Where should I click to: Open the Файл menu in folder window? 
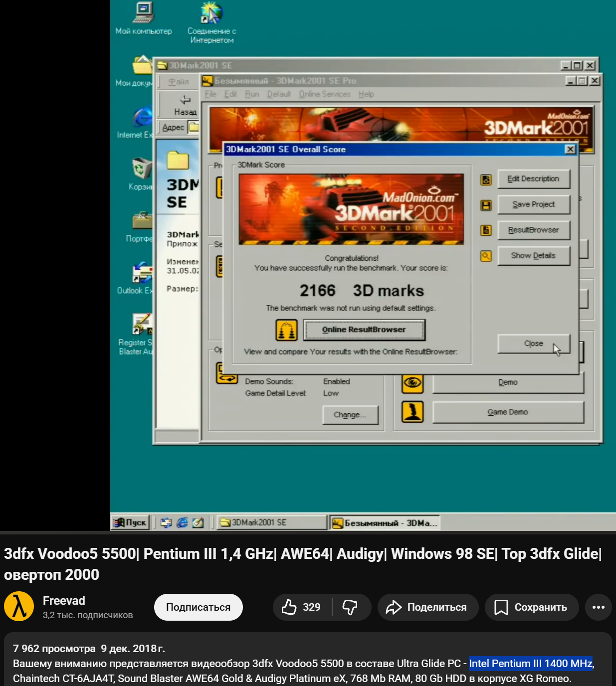[179, 82]
